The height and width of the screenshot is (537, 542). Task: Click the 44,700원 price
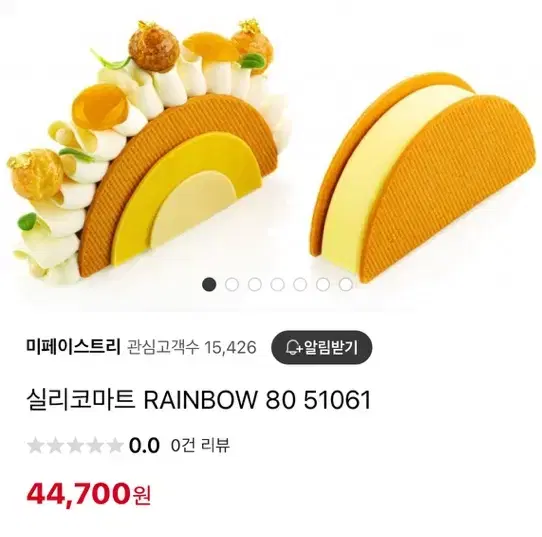coord(88,493)
